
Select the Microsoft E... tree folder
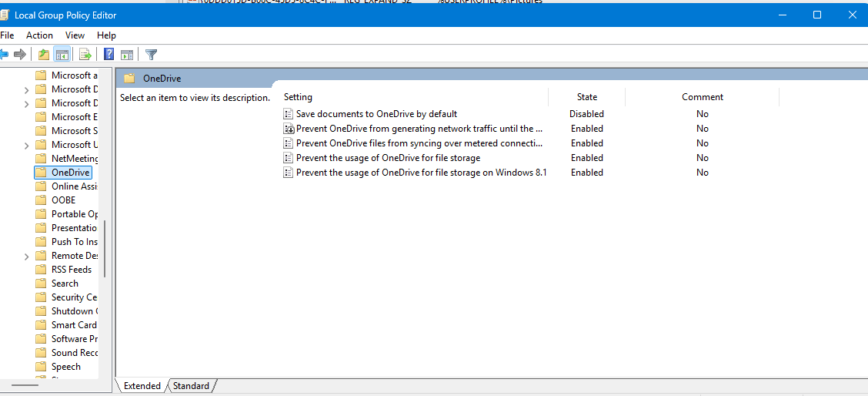point(67,117)
